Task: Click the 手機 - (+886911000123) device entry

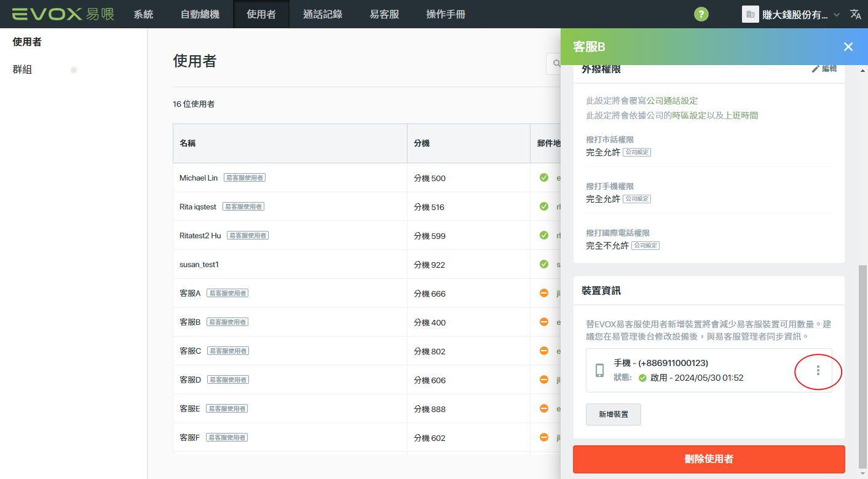Action: click(x=709, y=370)
